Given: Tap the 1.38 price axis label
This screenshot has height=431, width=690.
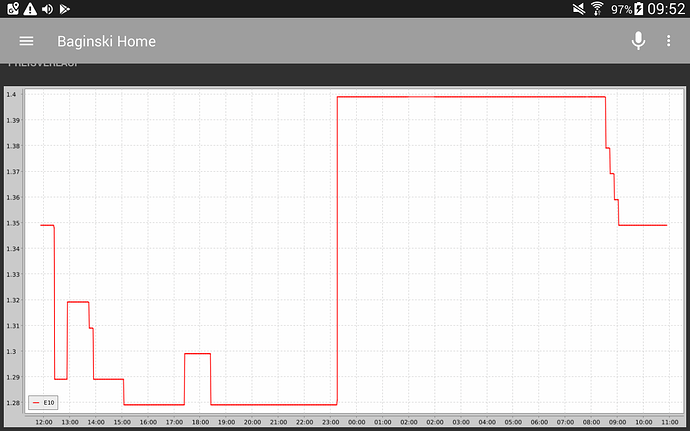Looking at the screenshot, I should pyautogui.click(x=12, y=146).
